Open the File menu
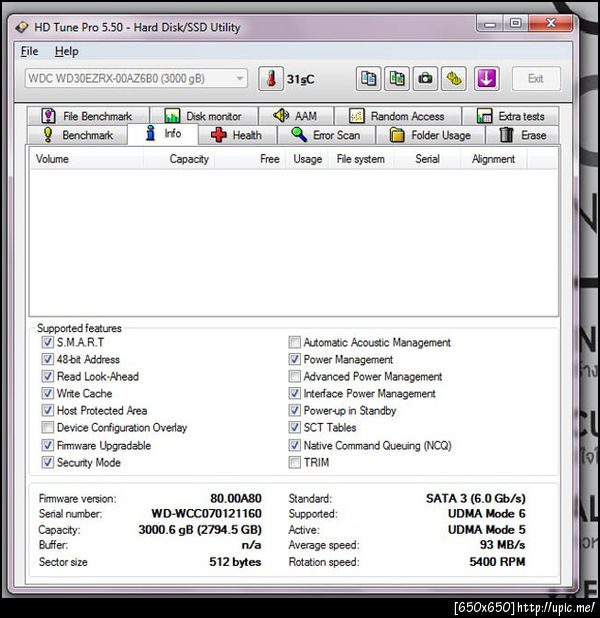This screenshot has height=618, width=600. point(29,51)
